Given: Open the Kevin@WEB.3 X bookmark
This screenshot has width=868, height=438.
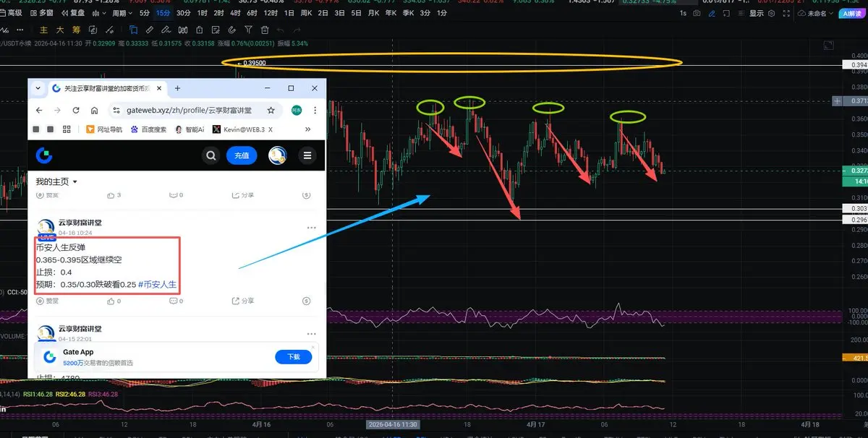Looking at the screenshot, I should (243, 129).
